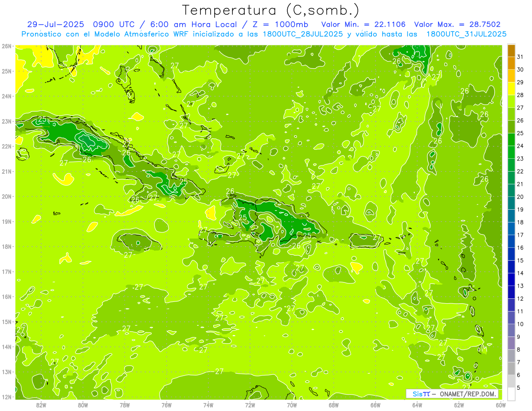Click the '60W' longitude axis label

tap(501, 405)
